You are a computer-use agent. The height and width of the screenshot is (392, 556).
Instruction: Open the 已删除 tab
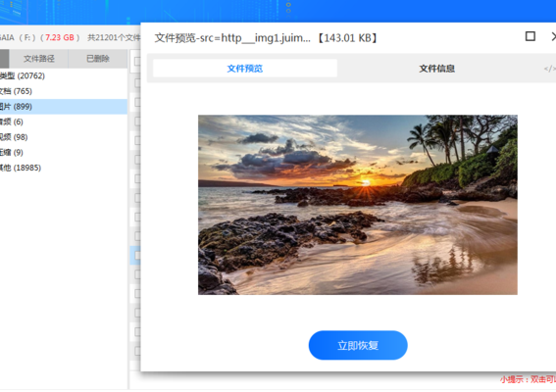coord(98,59)
